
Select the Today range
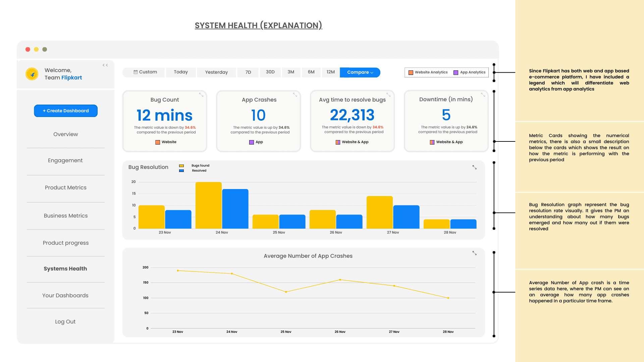tap(181, 72)
